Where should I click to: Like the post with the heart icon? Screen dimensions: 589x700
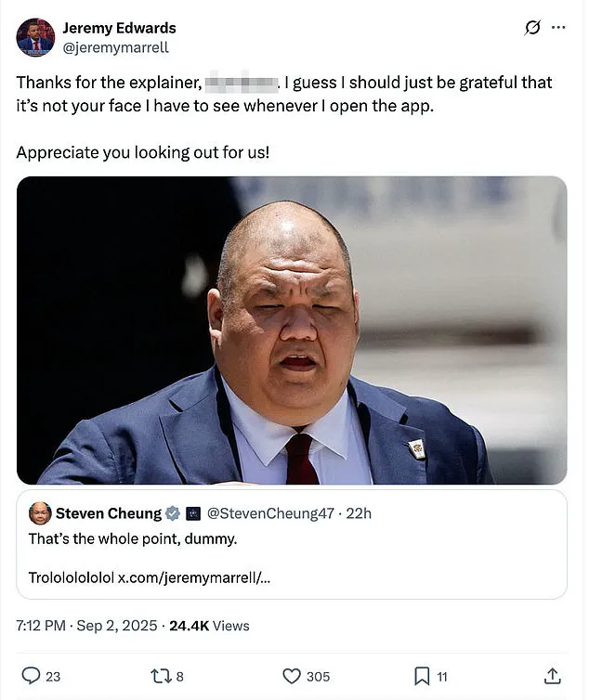click(292, 675)
